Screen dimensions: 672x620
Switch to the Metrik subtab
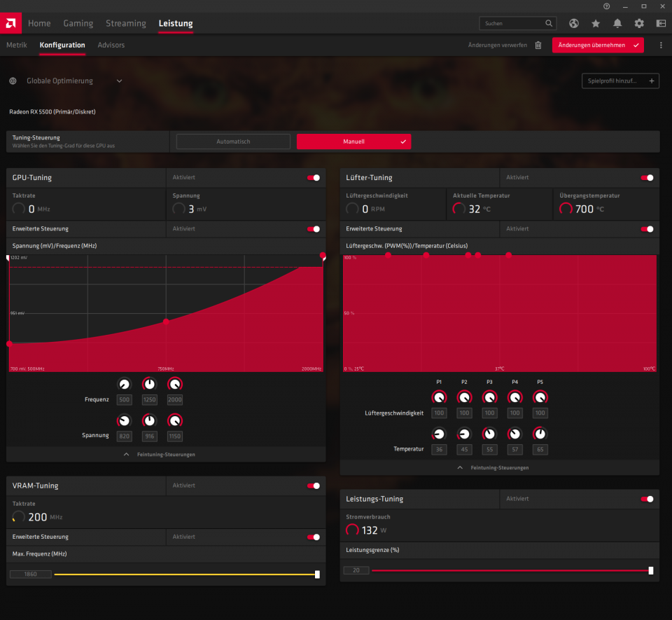click(17, 45)
